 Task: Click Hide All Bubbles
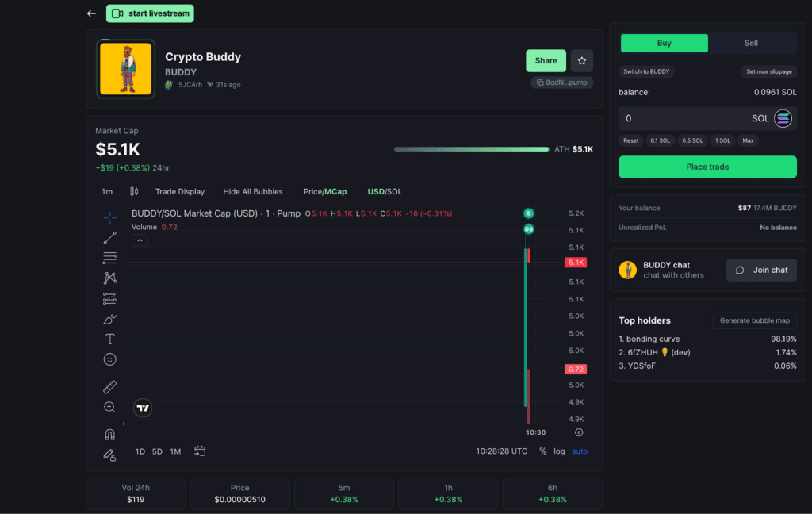(253, 192)
